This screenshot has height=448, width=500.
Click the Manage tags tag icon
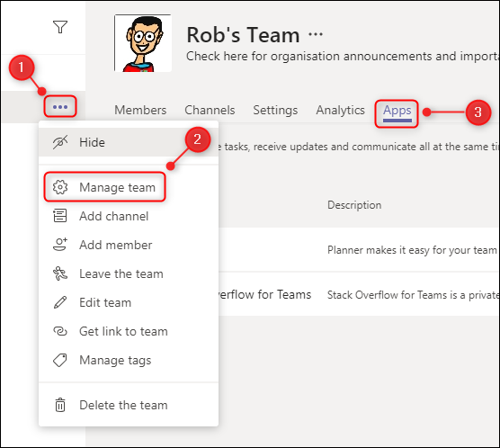(x=60, y=360)
